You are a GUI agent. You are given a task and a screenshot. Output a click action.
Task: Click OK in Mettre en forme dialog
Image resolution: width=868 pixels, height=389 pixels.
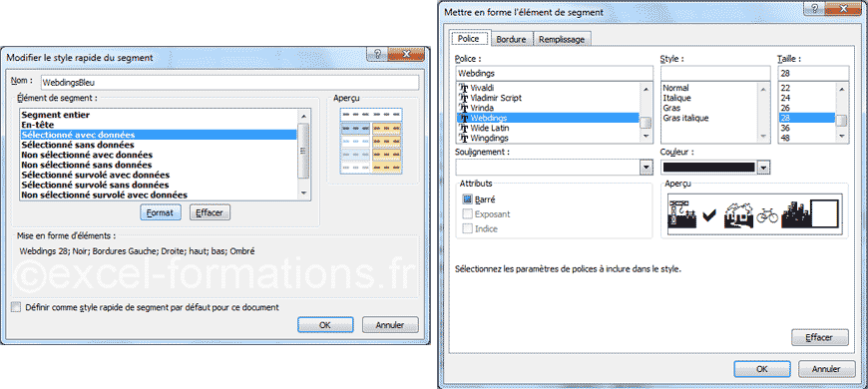(x=761, y=368)
